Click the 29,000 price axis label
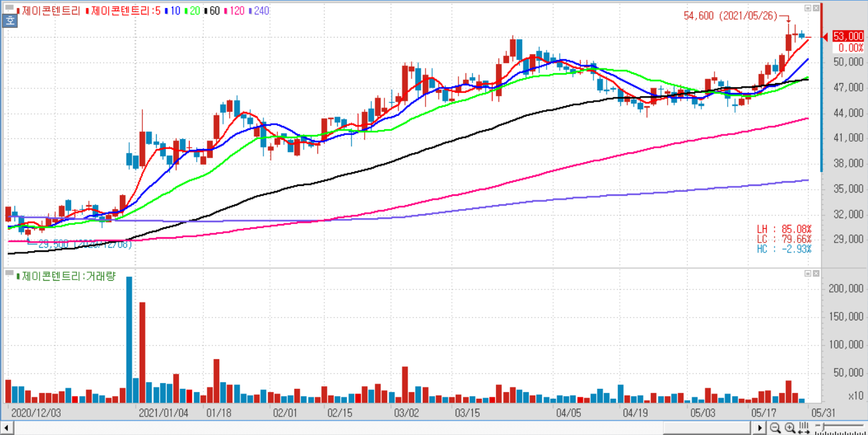This screenshot has height=435, width=868. point(848,240)
